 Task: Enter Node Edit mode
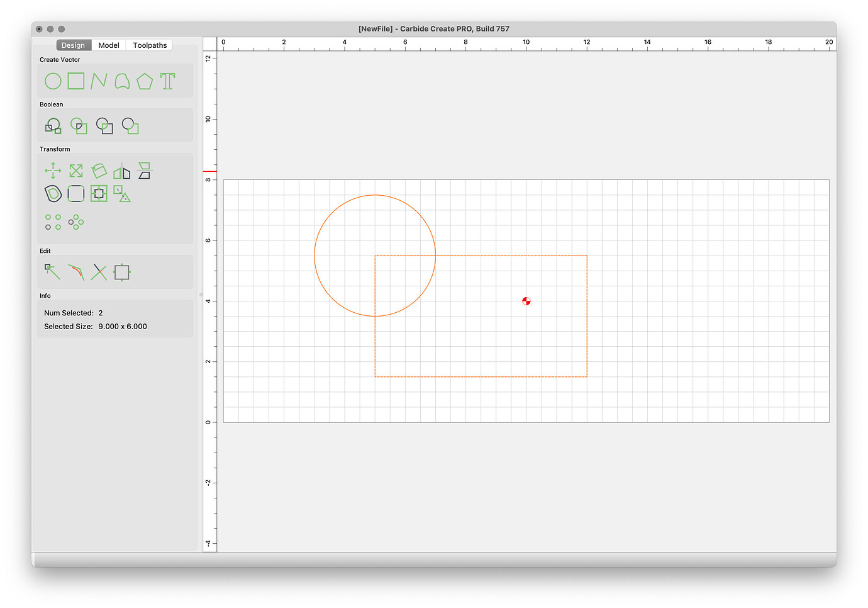tap(53, 272)
